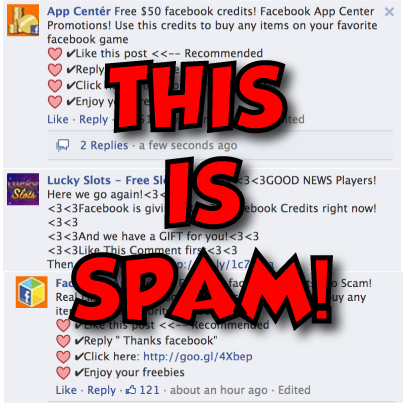Dismiss the App Centér comment with X
403x403 pixels.
click(389, 12)
